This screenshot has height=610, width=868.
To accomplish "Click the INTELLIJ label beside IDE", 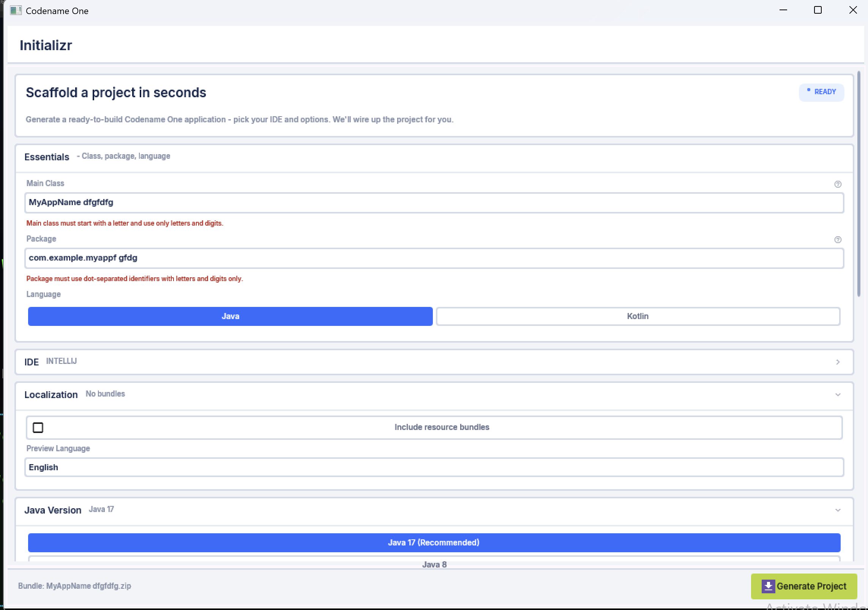I will pos(62,361).
